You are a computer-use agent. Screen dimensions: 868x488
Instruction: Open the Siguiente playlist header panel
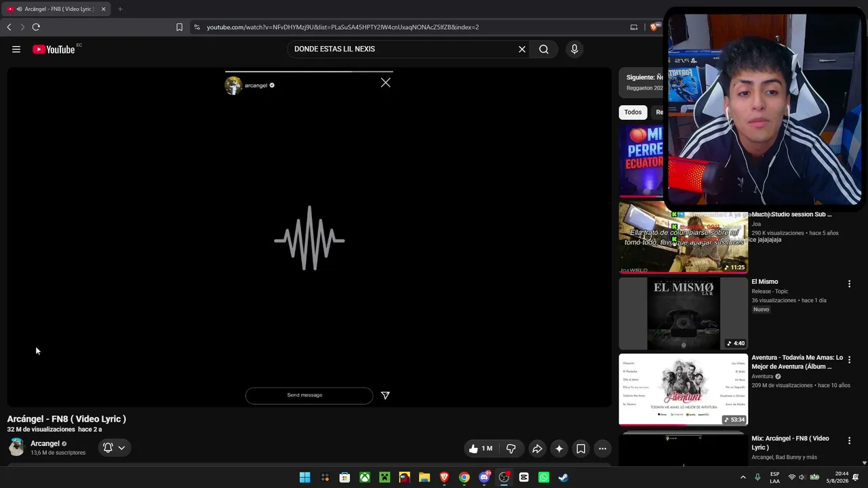tap(641, 82)
